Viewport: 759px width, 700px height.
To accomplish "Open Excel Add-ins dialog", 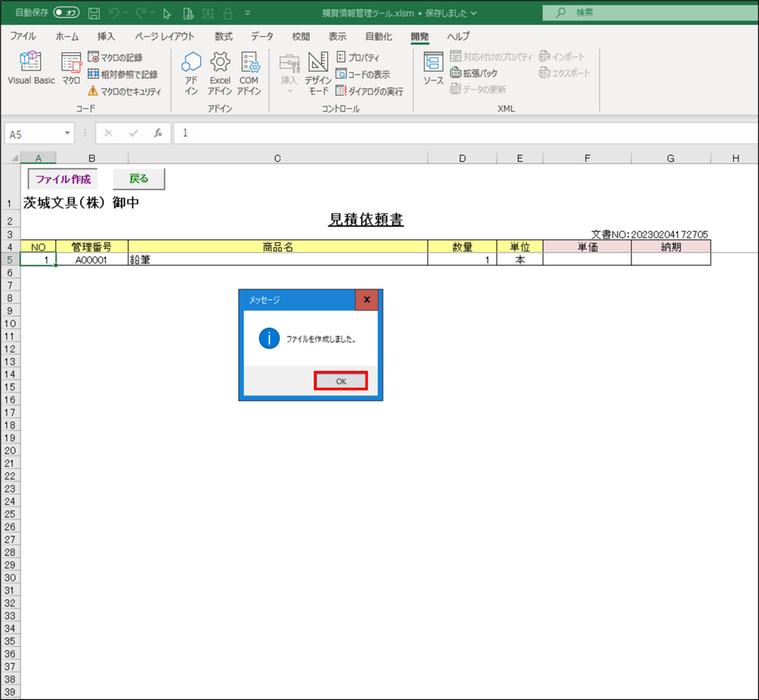I will pos(220,73).
